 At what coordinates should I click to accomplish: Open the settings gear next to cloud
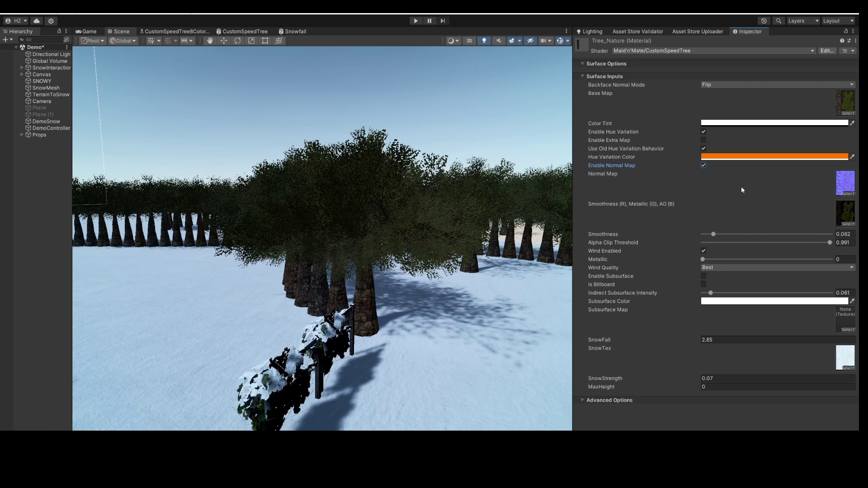tap(51, 21)
